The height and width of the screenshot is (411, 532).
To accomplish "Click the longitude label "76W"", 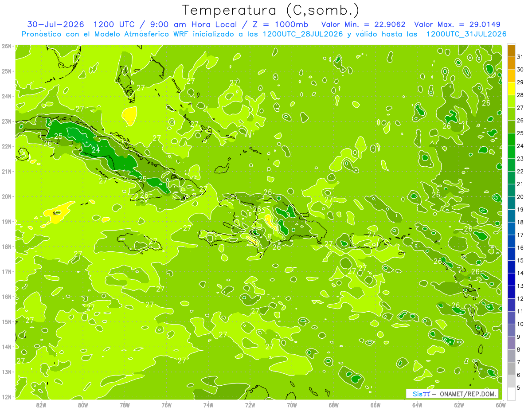I will pyautogui.click(x=166, y=405).
